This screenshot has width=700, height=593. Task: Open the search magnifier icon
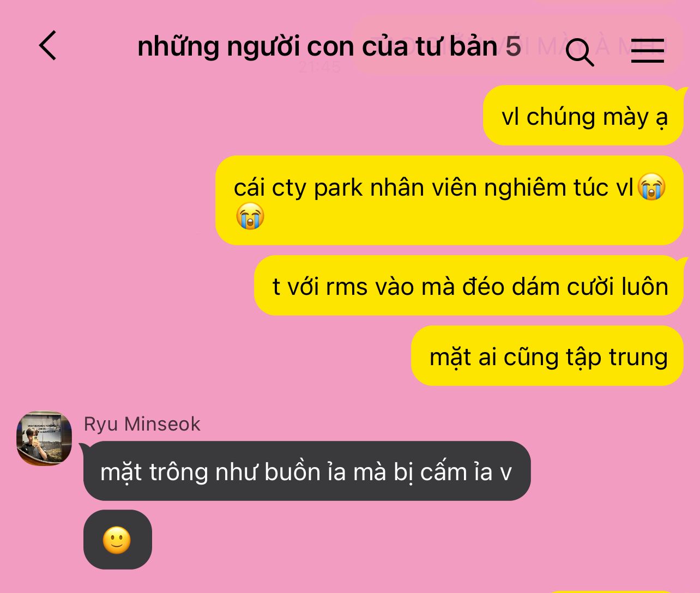580,52
